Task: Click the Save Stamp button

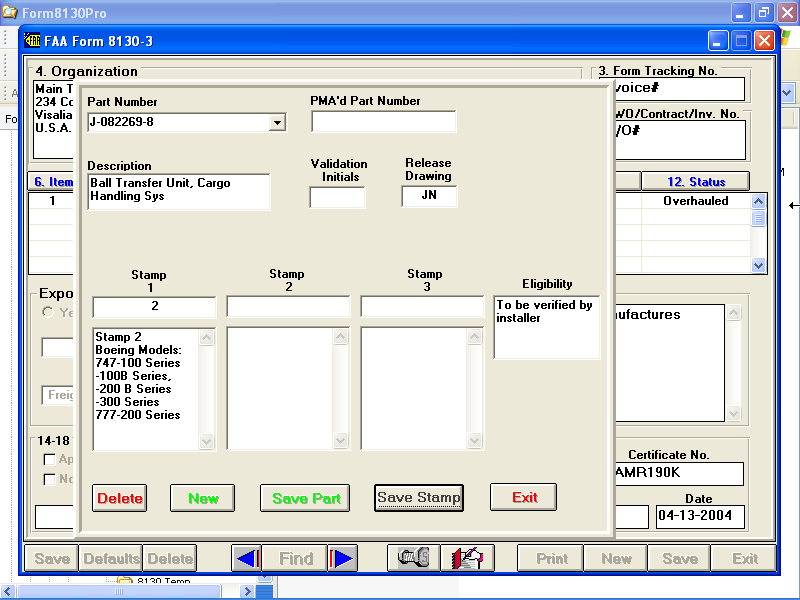Action: pos(419,498)
